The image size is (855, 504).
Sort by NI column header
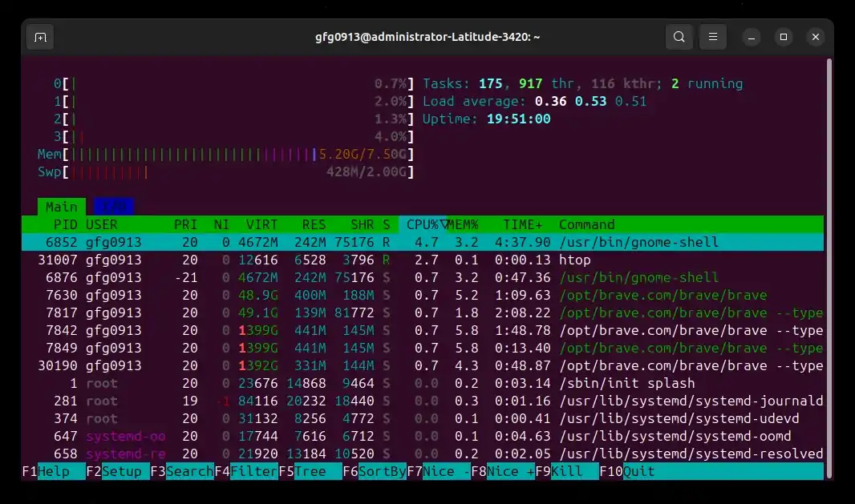click(221, 224)
